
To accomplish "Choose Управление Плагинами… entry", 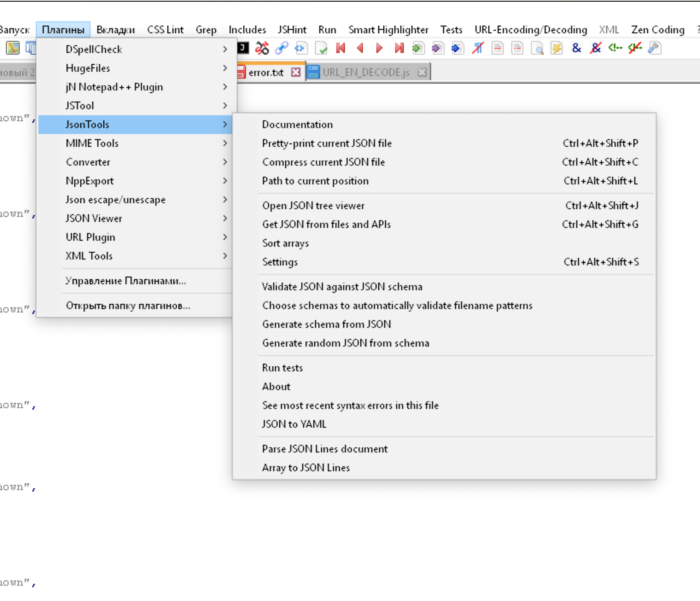I will 135,281.
